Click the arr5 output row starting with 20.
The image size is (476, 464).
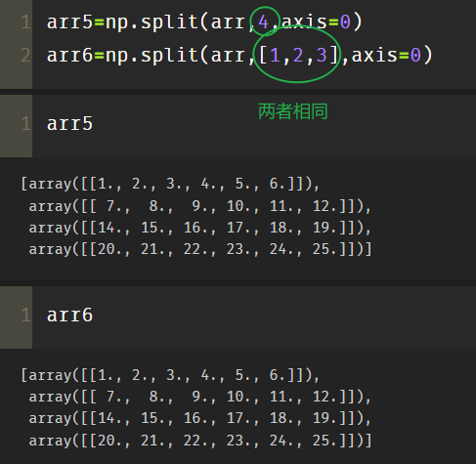(x=200, y=249)
